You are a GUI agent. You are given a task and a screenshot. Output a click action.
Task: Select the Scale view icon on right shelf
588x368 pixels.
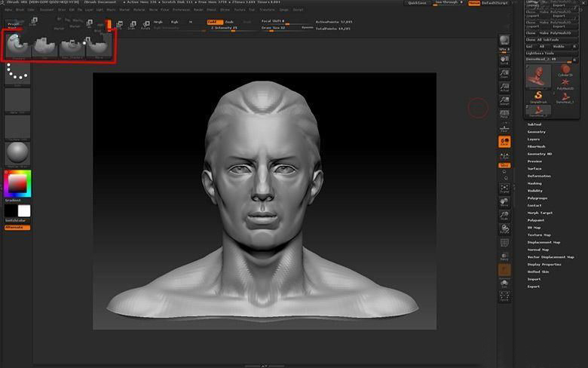pyautogui.click(x=504, y=216)
